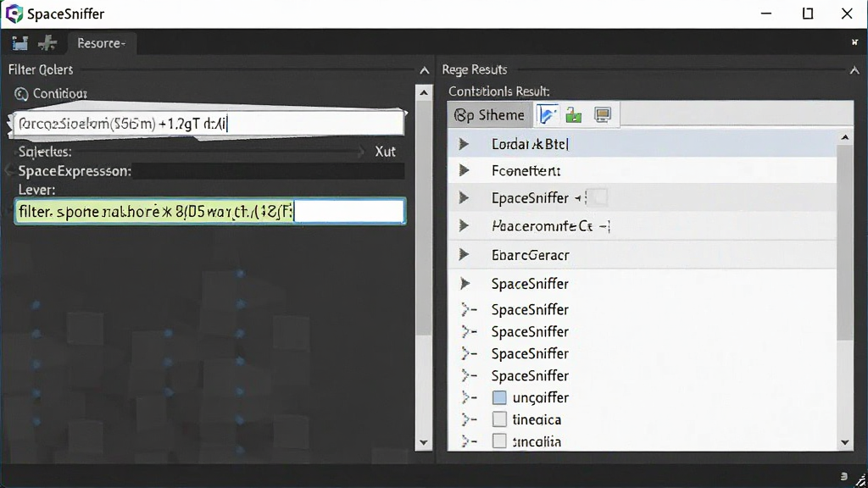Viewport: 868px width, 488px height.
Task: Select the Sp Stheme tab
Action: tap(489, 115)
